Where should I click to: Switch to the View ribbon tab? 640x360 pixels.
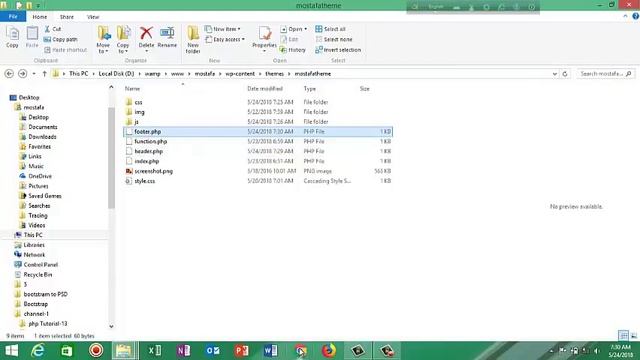(93, 17)
